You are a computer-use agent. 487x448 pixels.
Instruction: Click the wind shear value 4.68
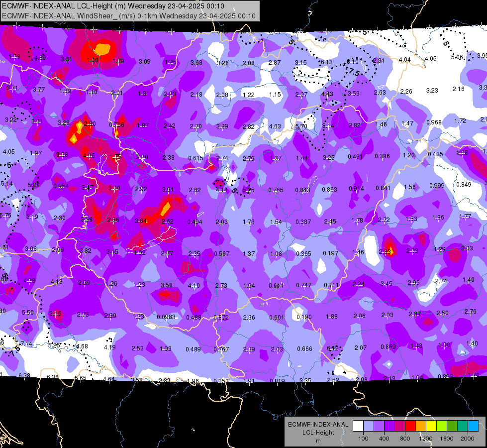point(82,346)
